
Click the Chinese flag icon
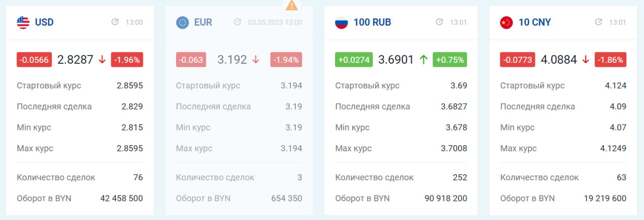[x=507, y=22]
